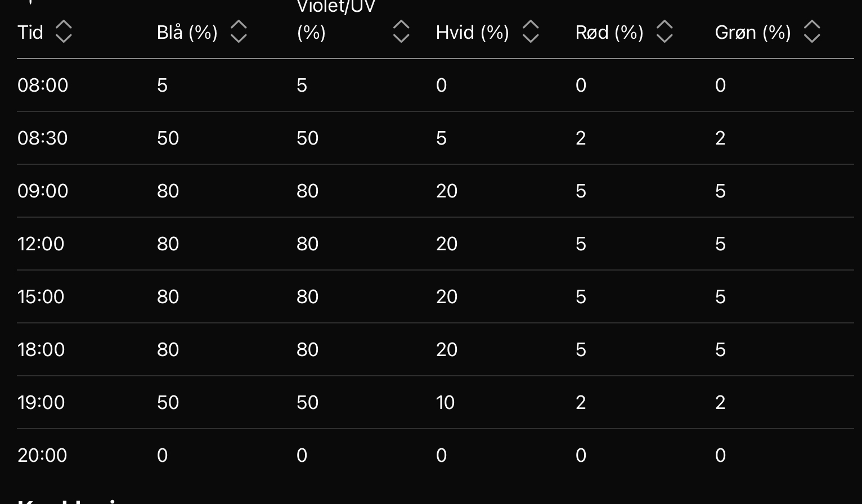Click the Tid column header label

[x=30, y=32]
